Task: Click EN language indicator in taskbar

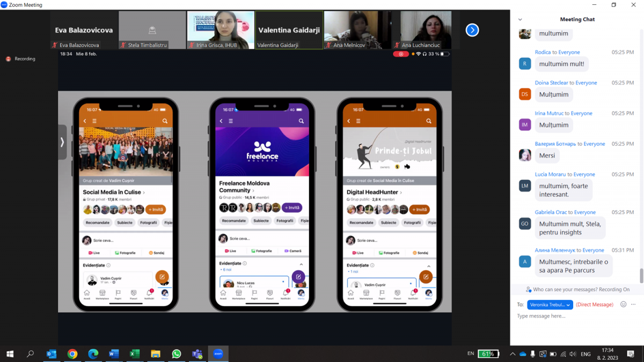Action: click(x=471, y=353)
